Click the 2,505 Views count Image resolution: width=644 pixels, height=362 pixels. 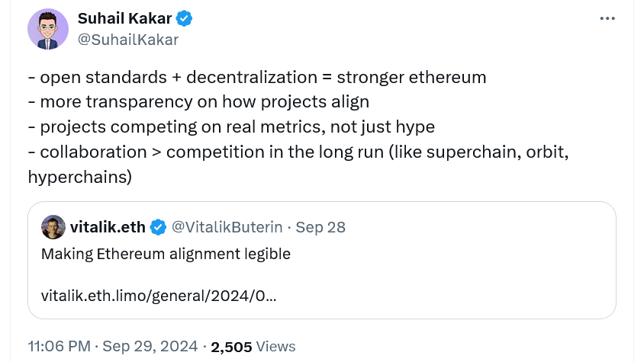253,346
